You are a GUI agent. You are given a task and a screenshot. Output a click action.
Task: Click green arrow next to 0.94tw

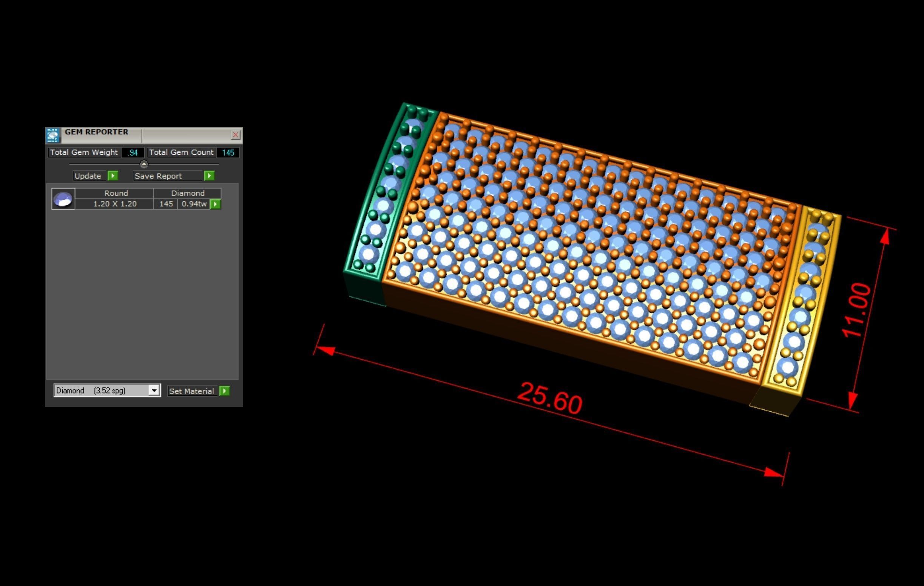(x=216, y=204)
